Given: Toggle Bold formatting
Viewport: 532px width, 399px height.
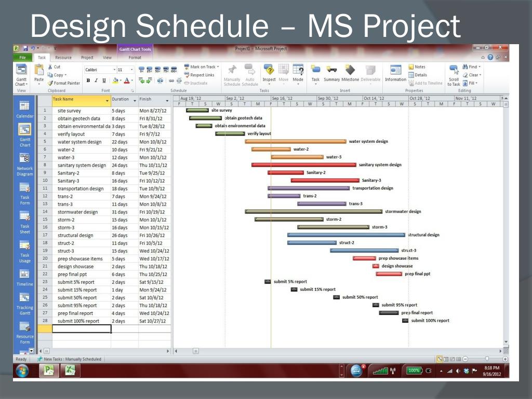Looking at the screenshot, I should click(x=88, y=81).
